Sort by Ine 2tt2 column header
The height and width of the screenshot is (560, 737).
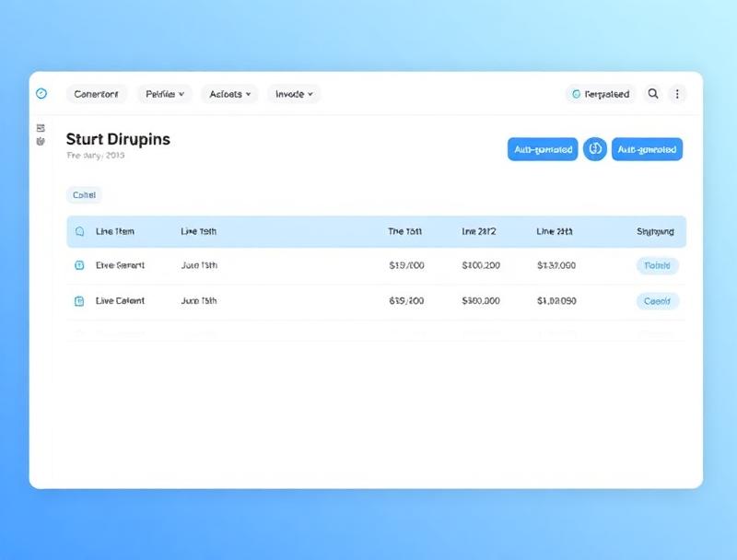coord(478,231)
